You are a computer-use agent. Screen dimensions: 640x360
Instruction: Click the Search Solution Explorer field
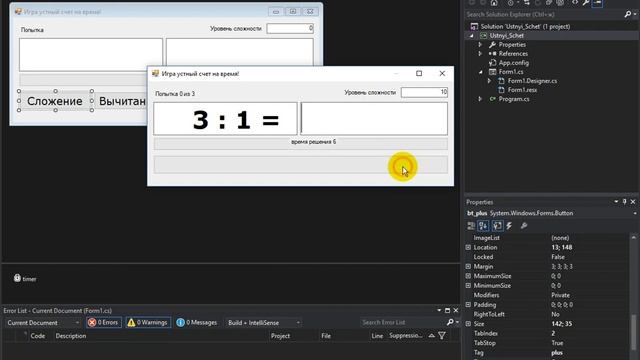click(x=544, y=15)
